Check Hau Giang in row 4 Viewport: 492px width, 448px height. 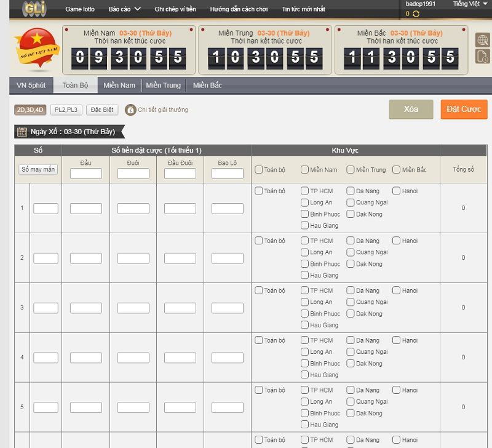click(304, 375)
